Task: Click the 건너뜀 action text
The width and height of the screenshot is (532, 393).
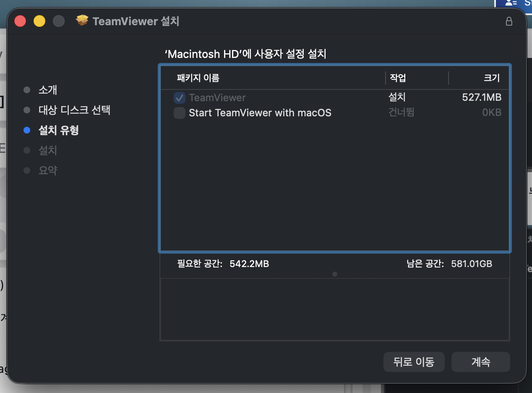Action: [x=402, y=113]
